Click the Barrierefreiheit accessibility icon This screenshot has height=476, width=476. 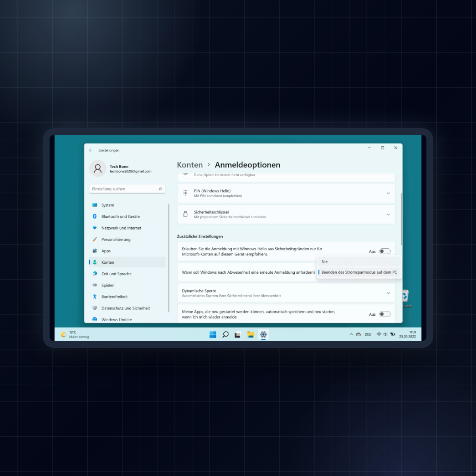pos(95,297)
